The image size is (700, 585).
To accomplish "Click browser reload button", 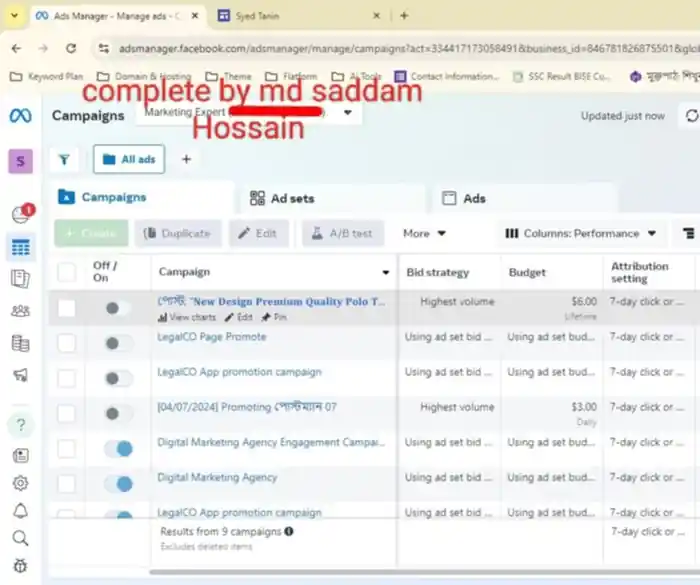I will tap(71, 48).
